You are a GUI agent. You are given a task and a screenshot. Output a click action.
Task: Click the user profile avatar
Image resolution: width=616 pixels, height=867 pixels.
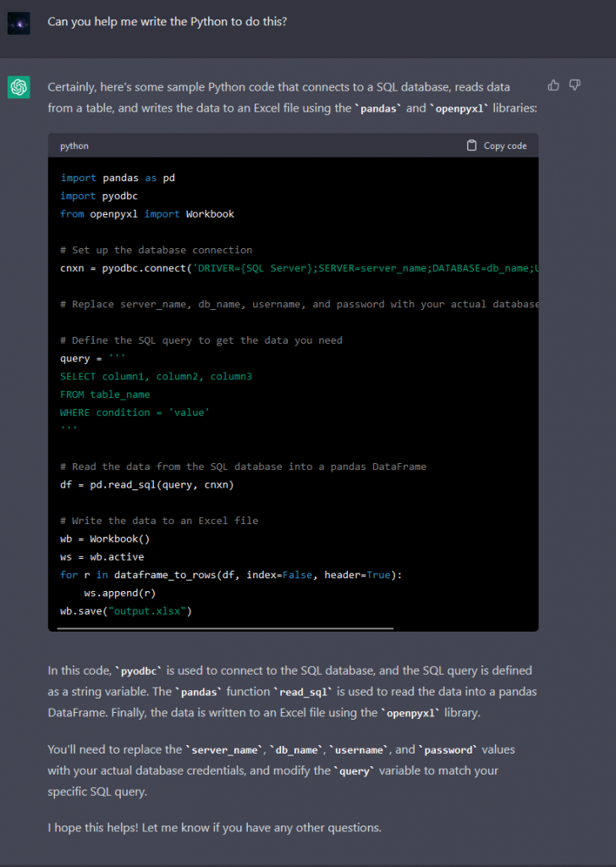[19, 22]
